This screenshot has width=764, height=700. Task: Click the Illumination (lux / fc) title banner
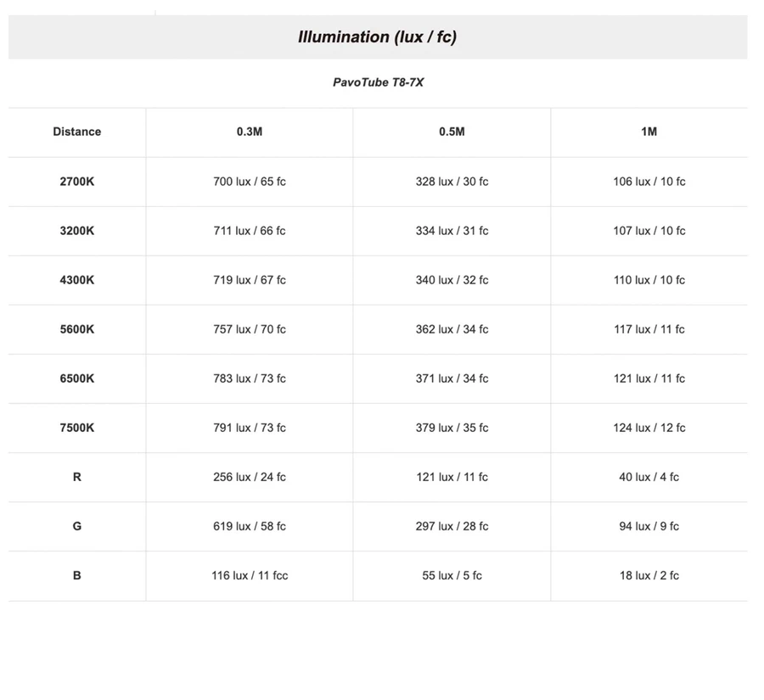[x=378, y=36]
